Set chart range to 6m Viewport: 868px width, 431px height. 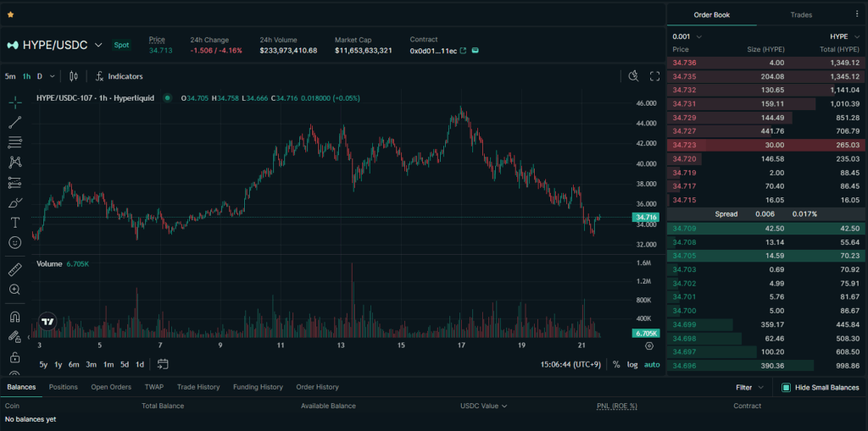[75, 365]
